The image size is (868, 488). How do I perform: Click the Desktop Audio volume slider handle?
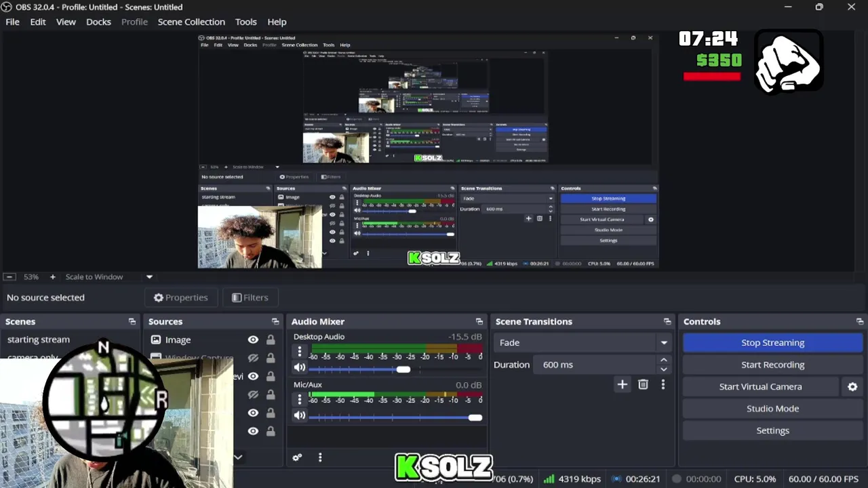pyautogui.click(x=403, y=369)
